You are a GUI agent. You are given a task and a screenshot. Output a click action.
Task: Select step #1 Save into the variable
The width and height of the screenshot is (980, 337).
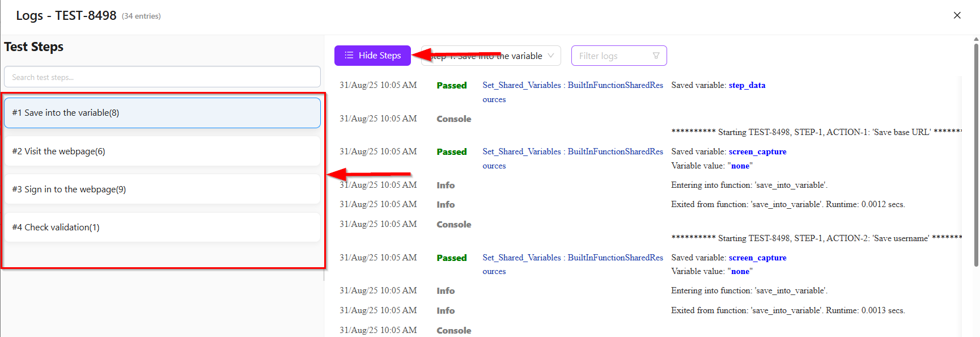tap(162, 113)
